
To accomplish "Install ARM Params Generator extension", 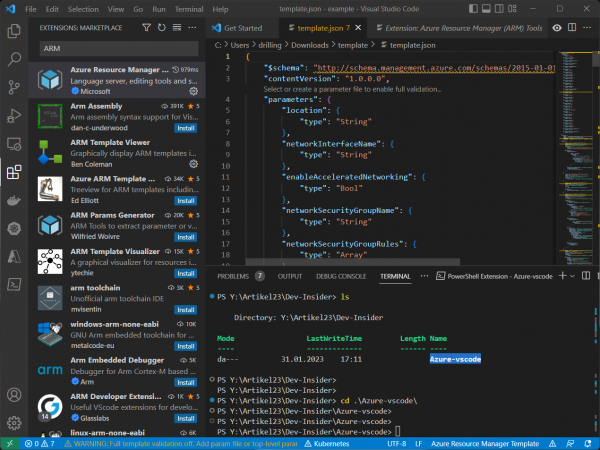I will (186, 237).
